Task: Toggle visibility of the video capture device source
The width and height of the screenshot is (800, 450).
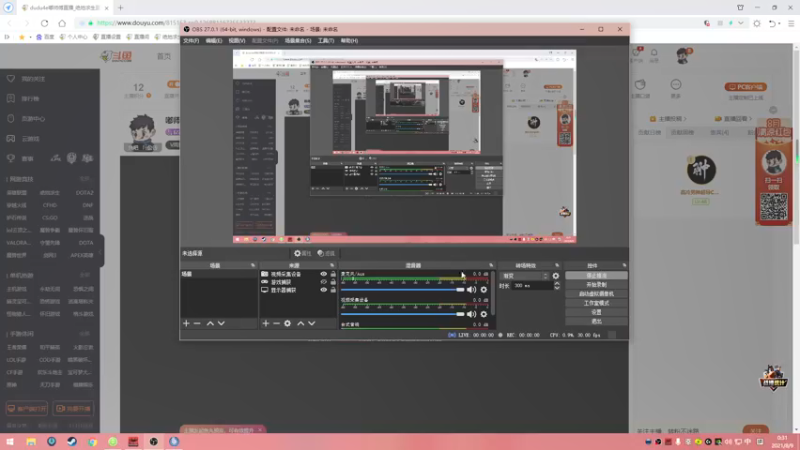Action: tap(323, 274)
